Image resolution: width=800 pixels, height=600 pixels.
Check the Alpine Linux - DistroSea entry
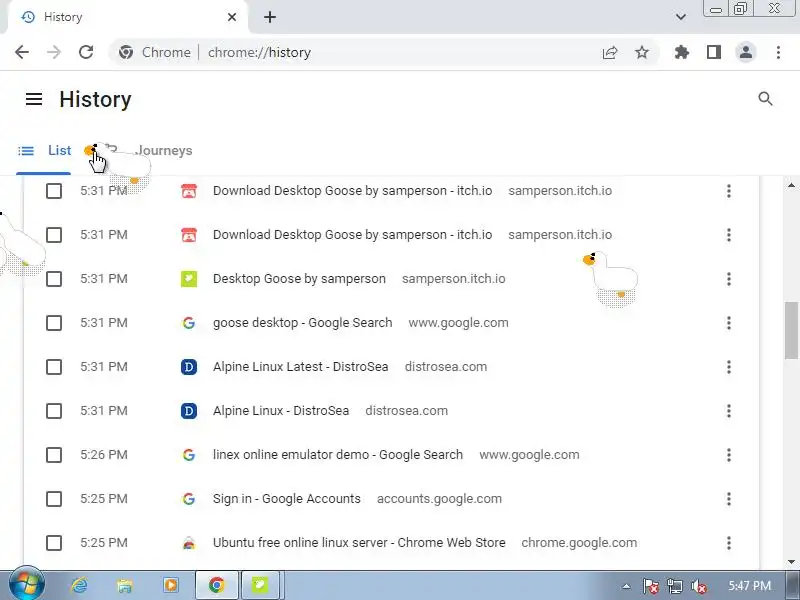pos(54,411)
